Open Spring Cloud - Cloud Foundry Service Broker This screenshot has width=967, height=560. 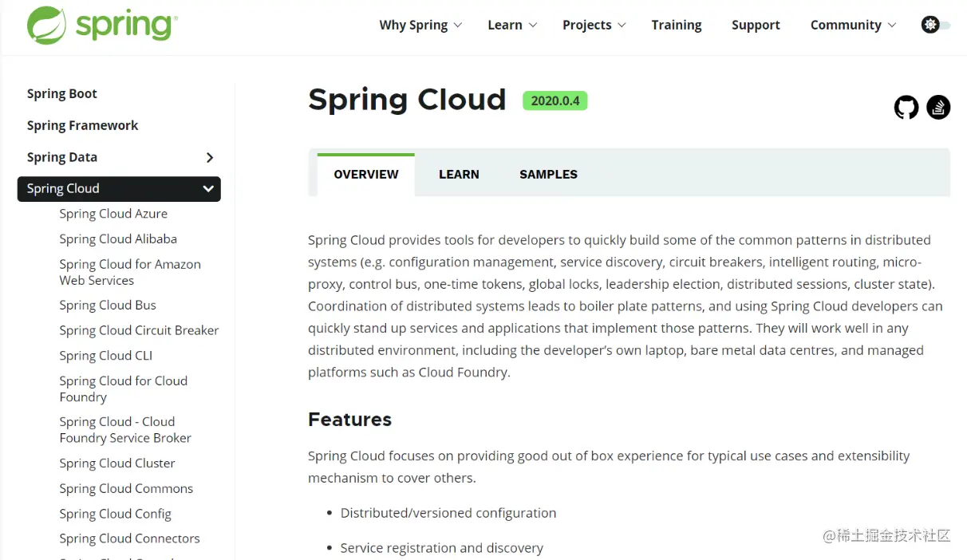click(x=125, y=429)
